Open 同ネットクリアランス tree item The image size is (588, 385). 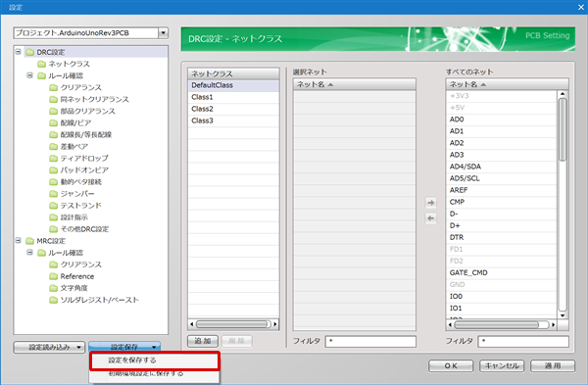[94, 99]
